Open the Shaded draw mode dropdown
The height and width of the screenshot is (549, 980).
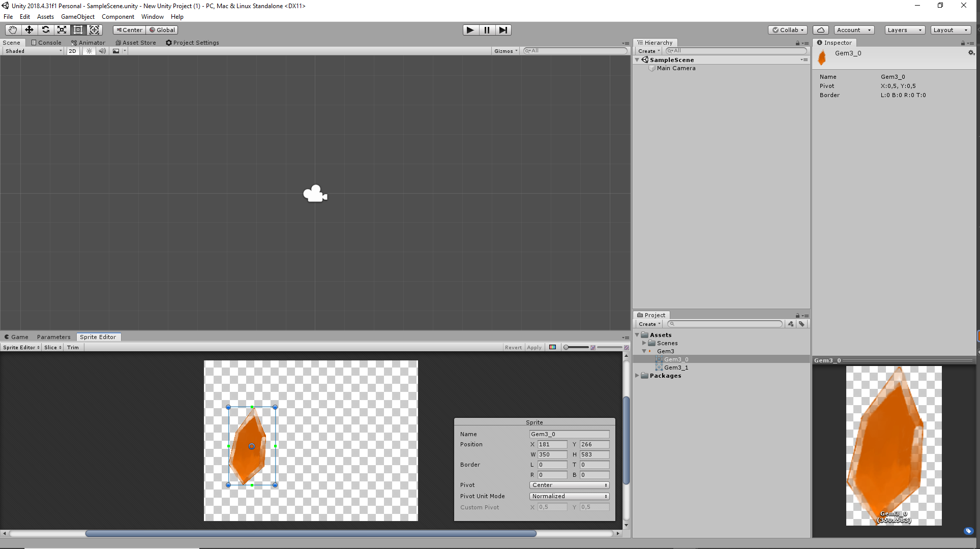coord(33,51)
